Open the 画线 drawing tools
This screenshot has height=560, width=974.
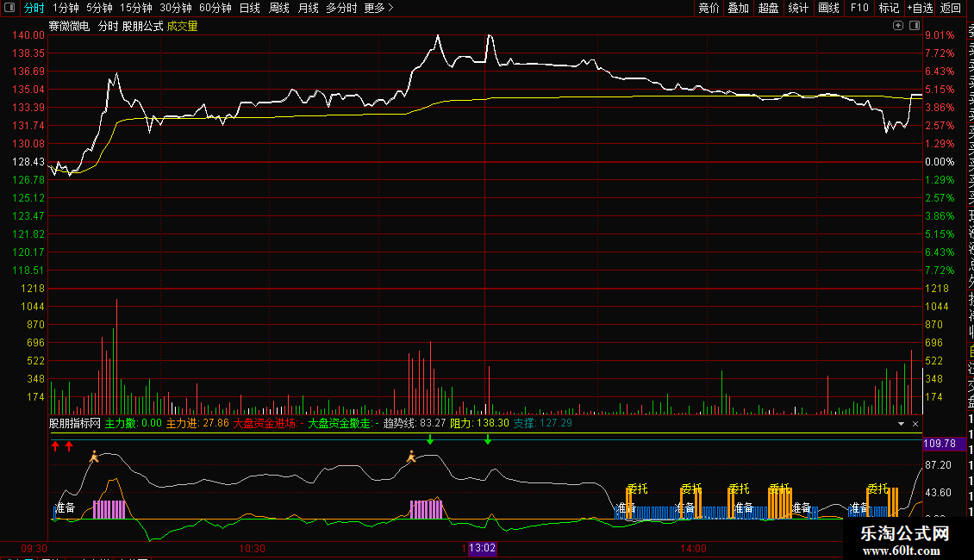click(828, 8)
